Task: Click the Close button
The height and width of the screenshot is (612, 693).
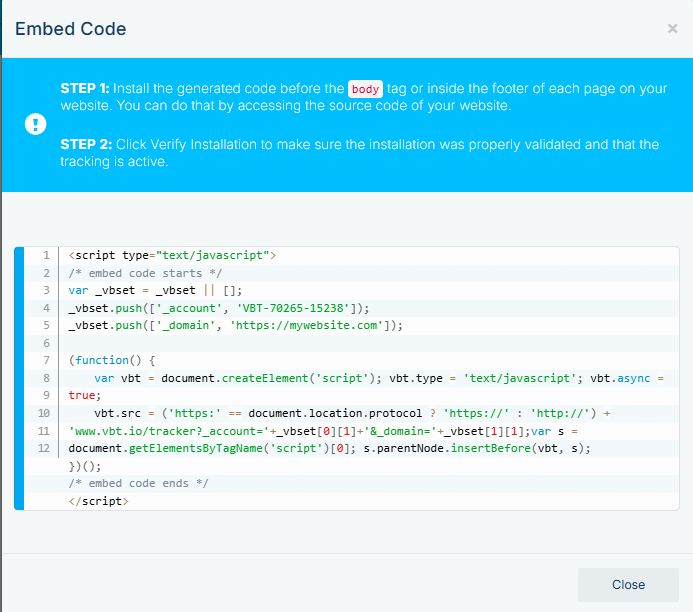Action: [x=628, y=585]
